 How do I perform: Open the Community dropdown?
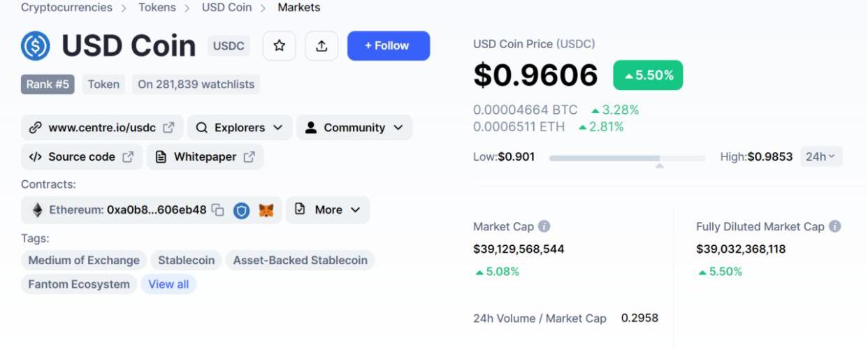354,128
